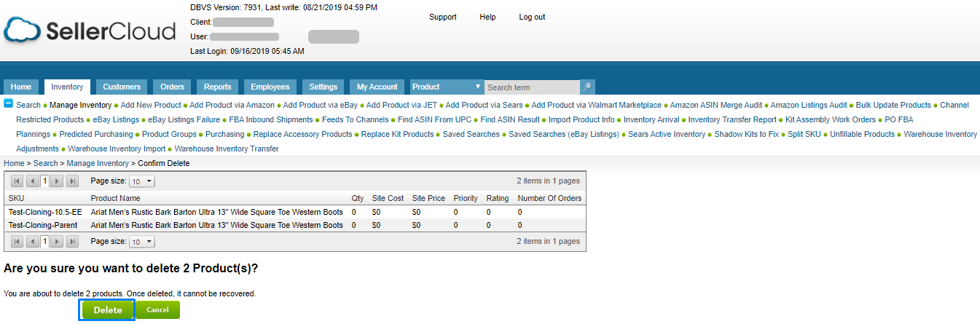Image resolution: width=980 pixels, height=324 pixels.
Task: Open Inventory Transfer Report link
Action: click(x=732, y=119)
